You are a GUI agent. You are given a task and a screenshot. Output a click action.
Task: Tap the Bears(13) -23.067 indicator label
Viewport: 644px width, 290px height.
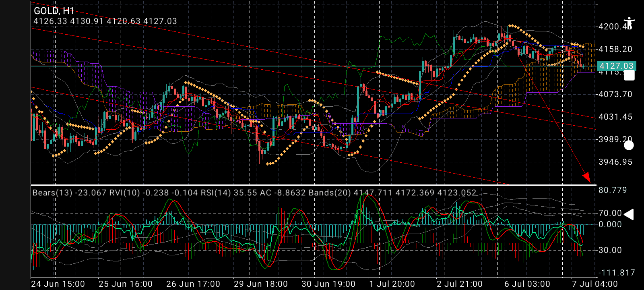click(70, 193)
